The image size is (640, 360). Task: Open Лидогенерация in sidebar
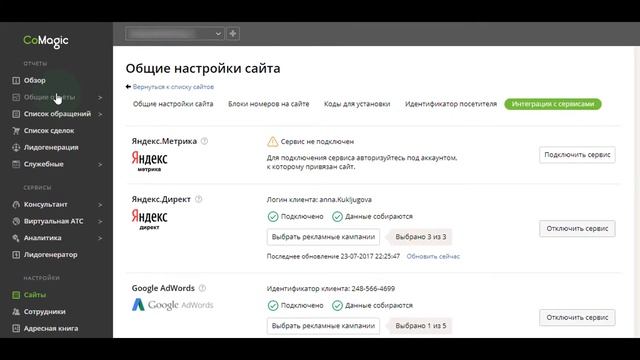(51, 147)
